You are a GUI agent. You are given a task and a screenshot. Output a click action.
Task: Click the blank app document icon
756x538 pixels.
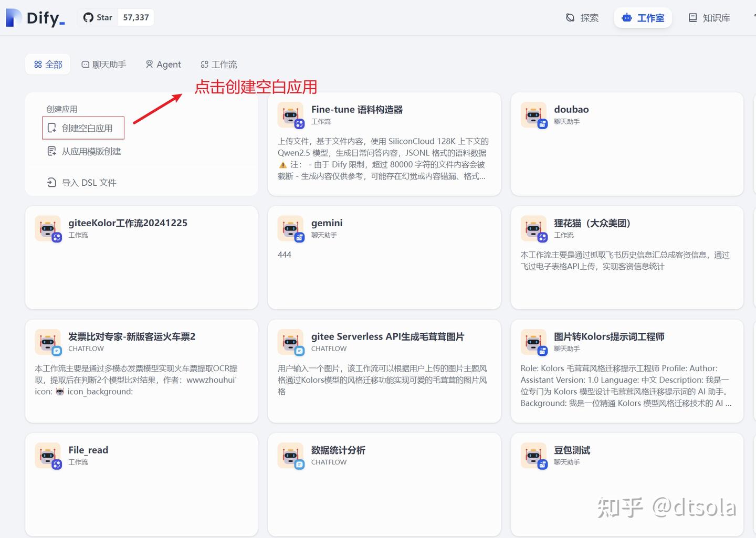coord(51,128)
